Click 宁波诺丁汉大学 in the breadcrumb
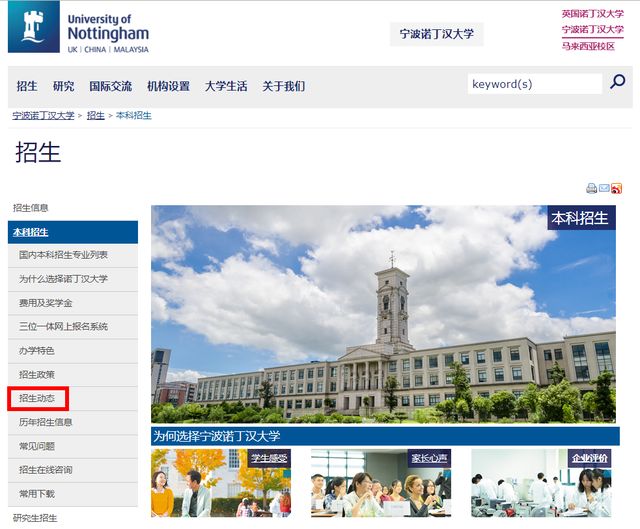 pyautogui.click(x=43, y=116)
